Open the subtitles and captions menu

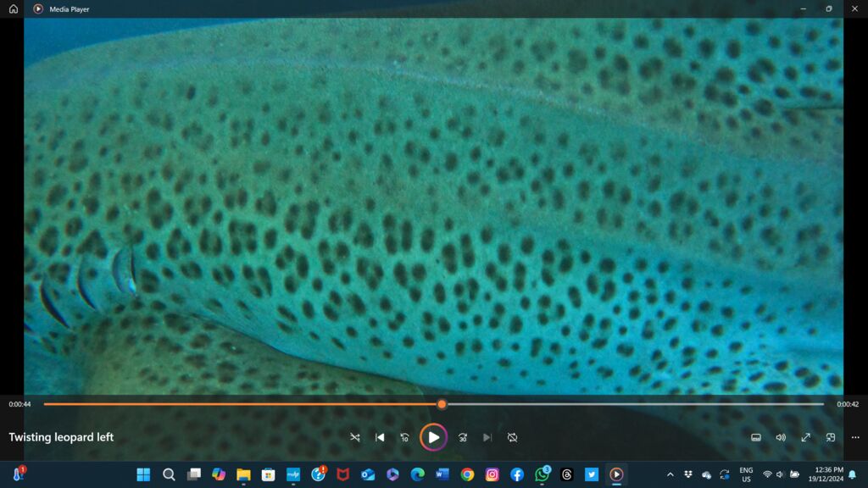point(756,437)
